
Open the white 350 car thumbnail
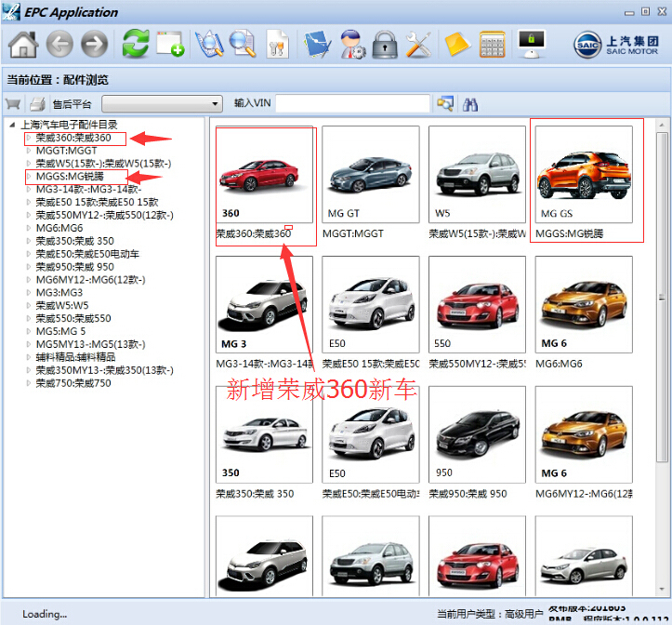tap(264, 434)
